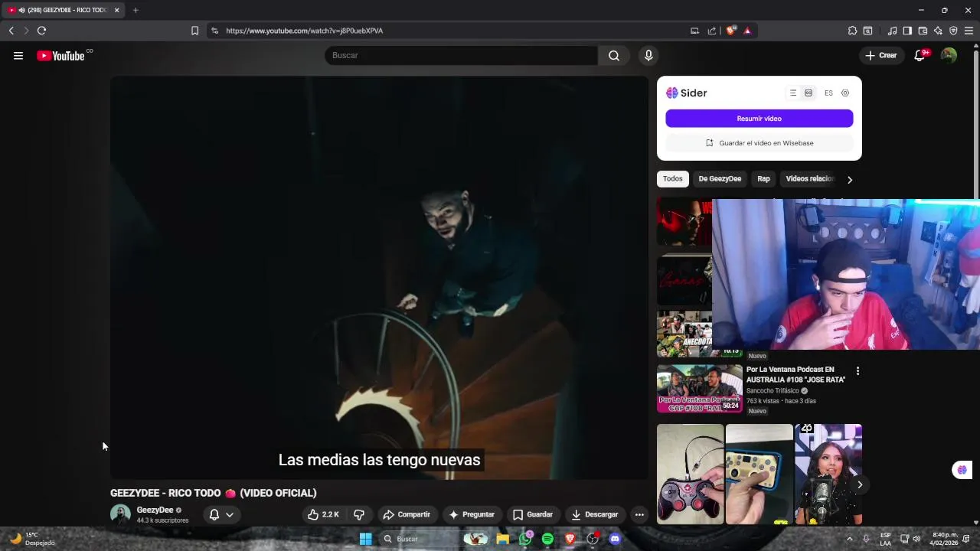Screen dimensions: 980x551
Task: Open the Windows Start button
Action: tap(365, 539)
